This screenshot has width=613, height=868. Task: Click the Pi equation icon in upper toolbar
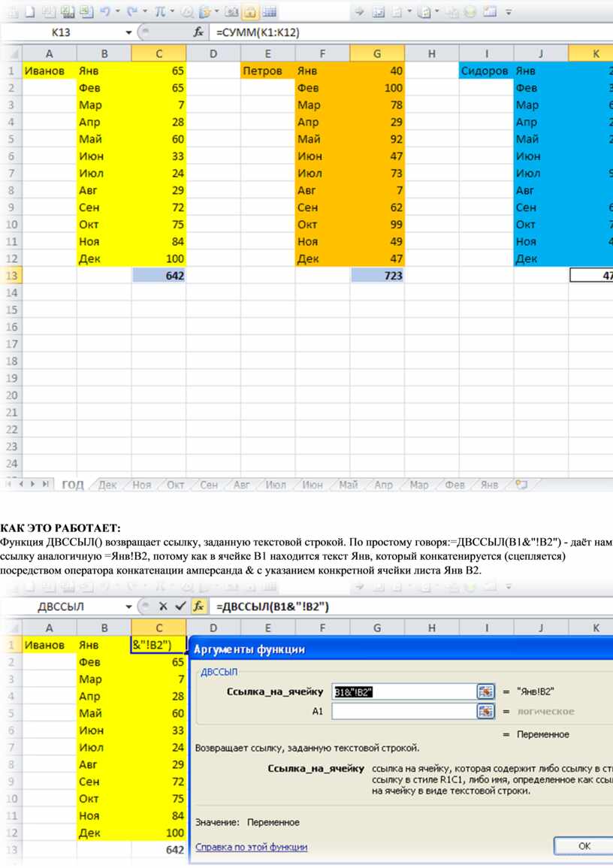coord(161,11)
